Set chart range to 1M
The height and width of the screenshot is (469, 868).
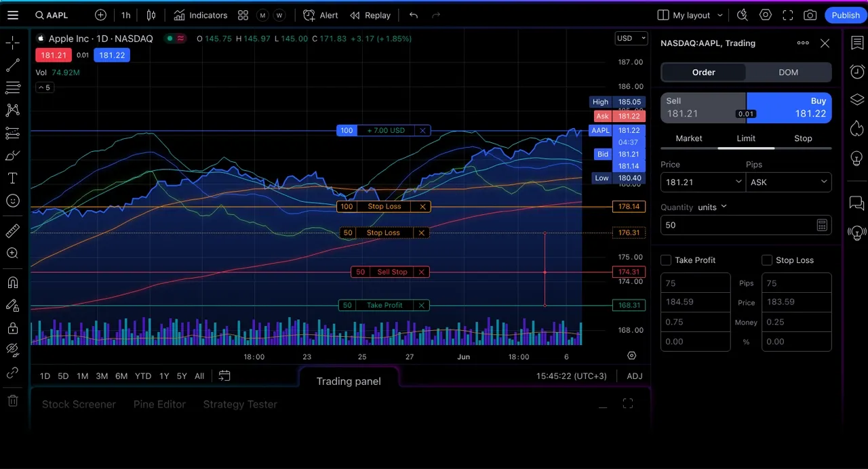[x=82, y=376]
